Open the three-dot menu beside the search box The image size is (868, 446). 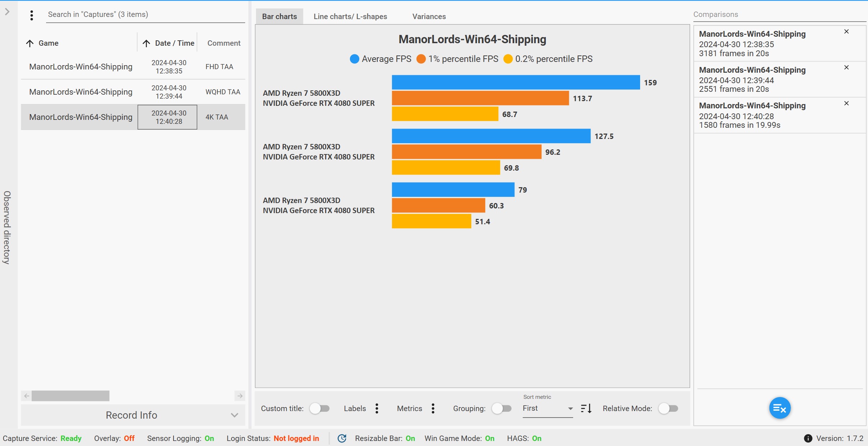(x=32, y=15)
